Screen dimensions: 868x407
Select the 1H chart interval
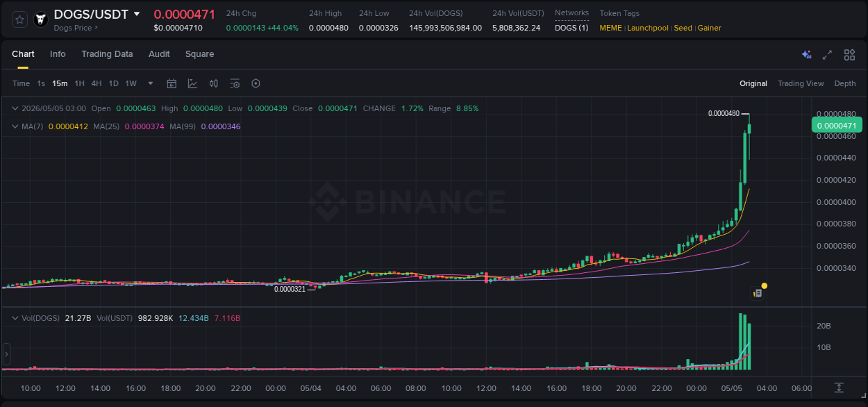pos(80,83)
